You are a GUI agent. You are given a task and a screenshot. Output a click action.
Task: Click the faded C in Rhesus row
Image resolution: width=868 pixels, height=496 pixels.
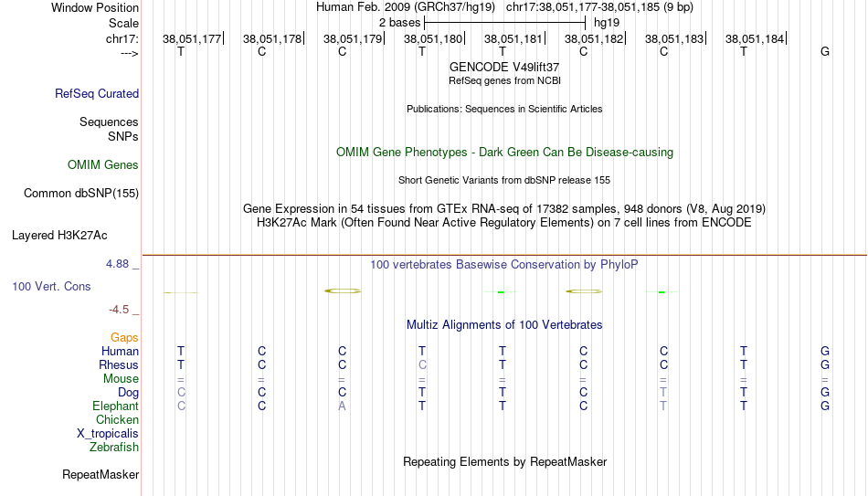[422, 365]
